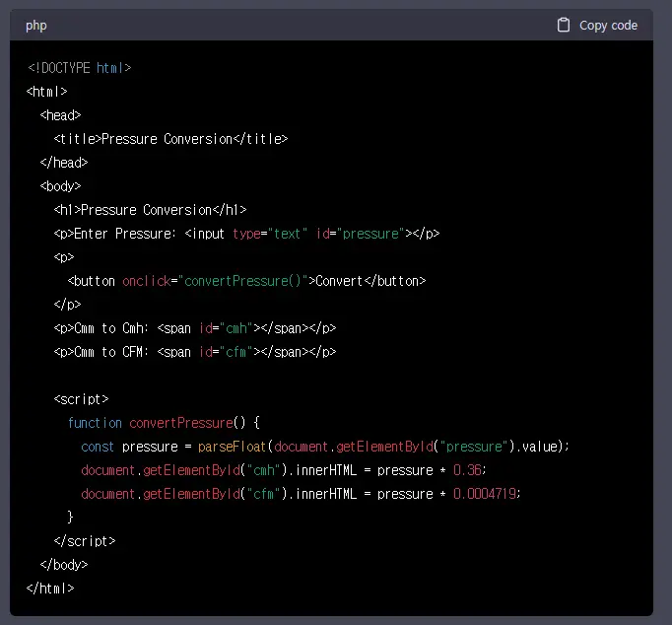The image size is (672, 625).
Task: Click the "php" language label
Action: click(x=36, y=26)
